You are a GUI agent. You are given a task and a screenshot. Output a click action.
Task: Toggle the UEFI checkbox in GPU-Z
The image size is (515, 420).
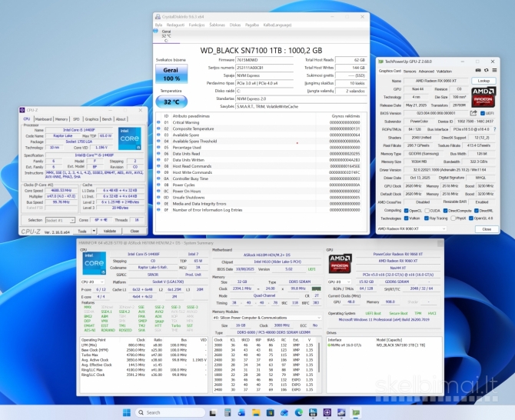point(483,113)
